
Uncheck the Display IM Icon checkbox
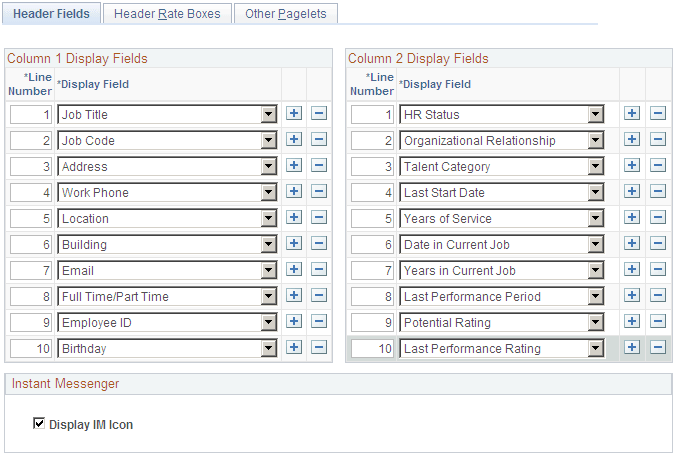pyautogui.click(x=39, y=423)
